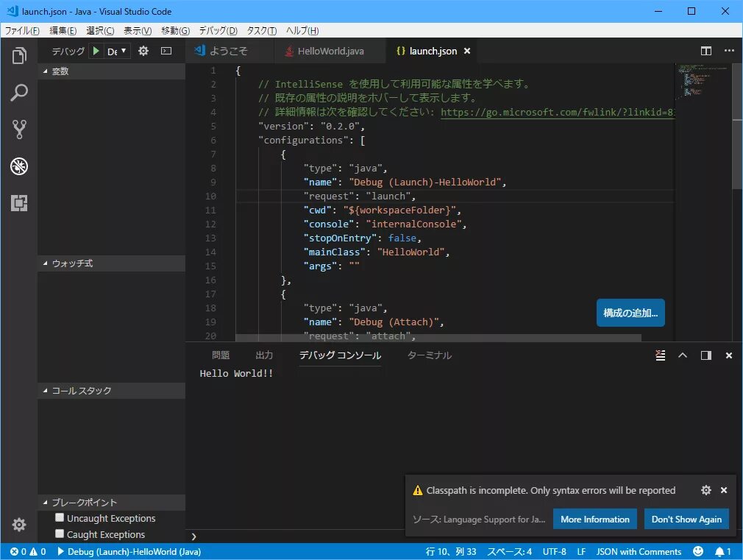743x560 pixels.
Task: Switch to the 問題 panel tab
Action: [221, 355]
